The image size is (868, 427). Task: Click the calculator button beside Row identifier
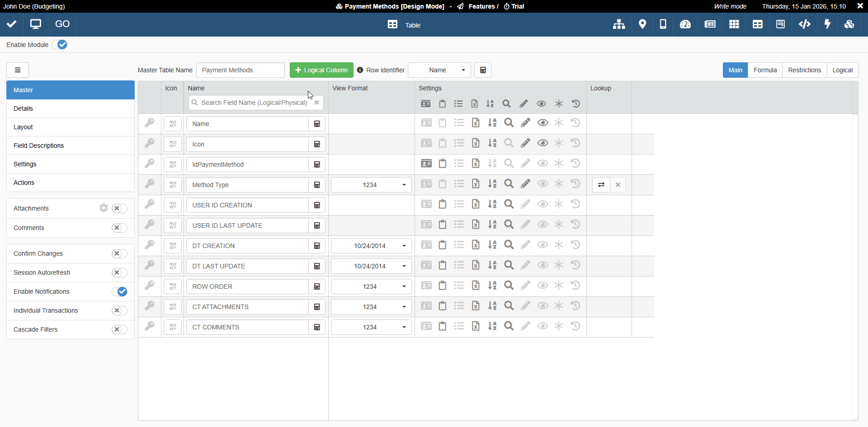point(483,70)
